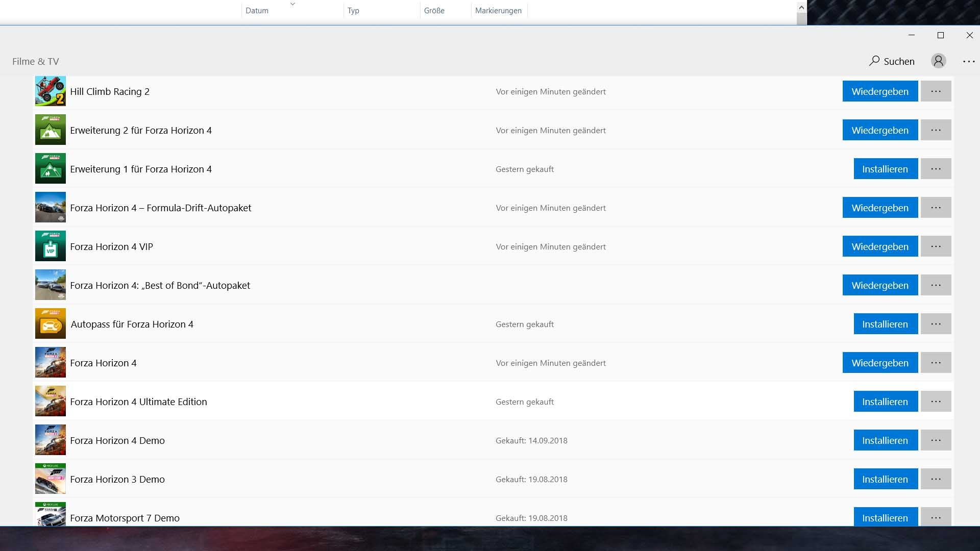Click Wiedergeben in the Forza Horizon 4 row
This screenshot has width=980, height=551.
(x=880, y=363)
